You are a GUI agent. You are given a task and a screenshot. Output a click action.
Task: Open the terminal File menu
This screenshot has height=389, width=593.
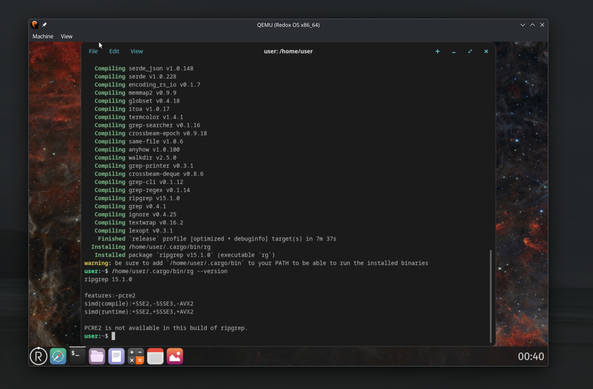93,51
